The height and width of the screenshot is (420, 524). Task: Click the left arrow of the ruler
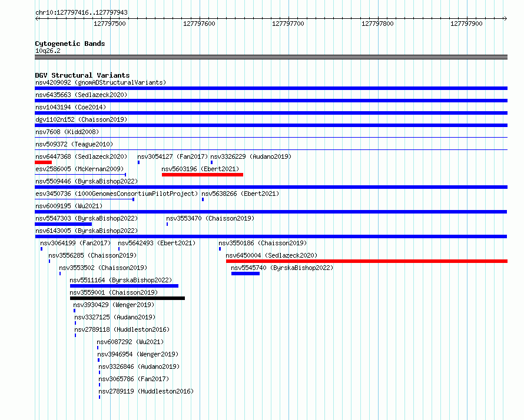pyautogui.click(x=37, y=19)
